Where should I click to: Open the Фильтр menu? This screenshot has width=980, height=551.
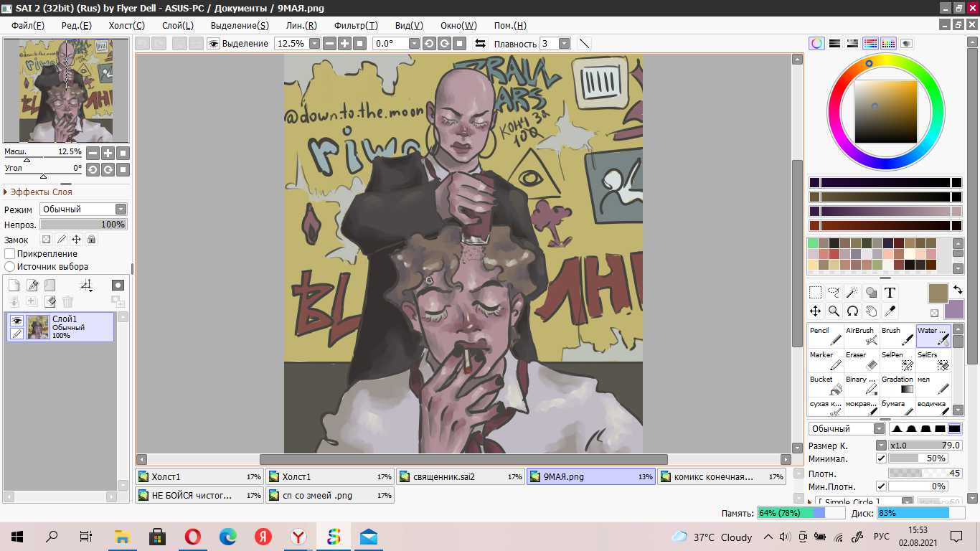(x=356, y=25)
